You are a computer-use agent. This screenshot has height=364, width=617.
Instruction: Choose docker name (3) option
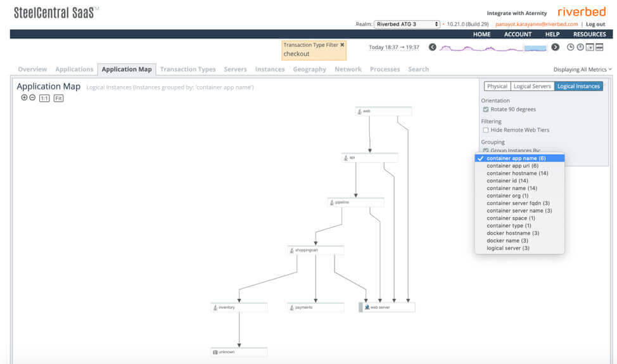point(519,241)
